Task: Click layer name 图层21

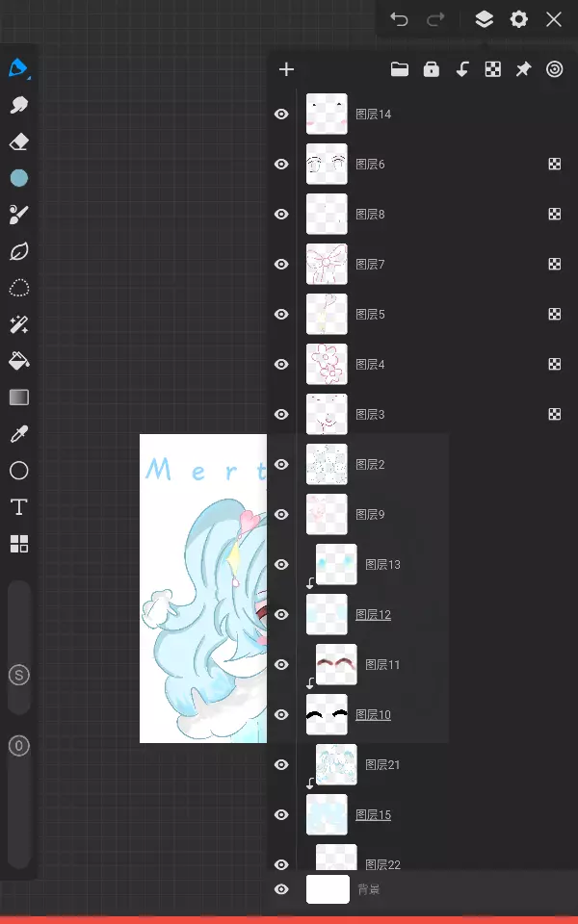Action: (382, 765)
